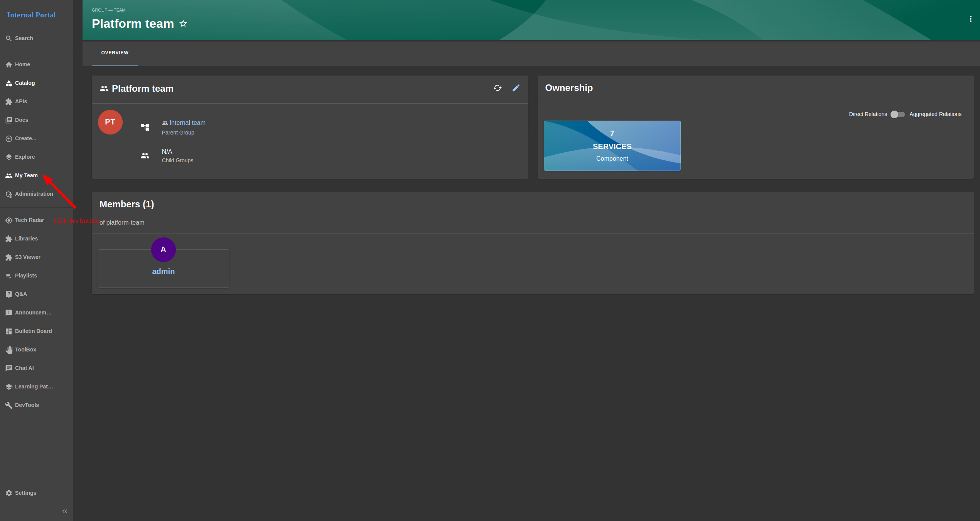
Task: Click the 7 Services component card
Action: (612, 146)
